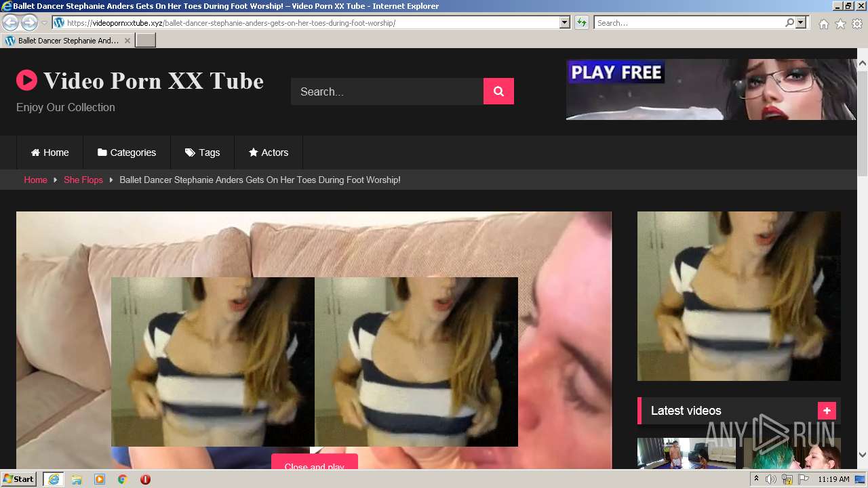The width and height of the screenshot is (868, 488).
Task: Open the Chrome taskbar icon
Action: point(122,479)
